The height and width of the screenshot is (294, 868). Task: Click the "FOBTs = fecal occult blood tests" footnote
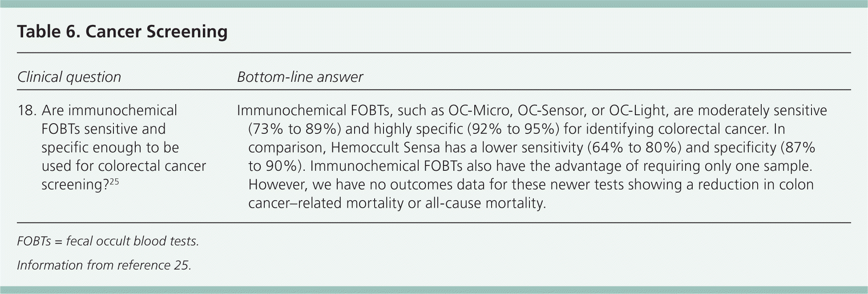[108, 241]
